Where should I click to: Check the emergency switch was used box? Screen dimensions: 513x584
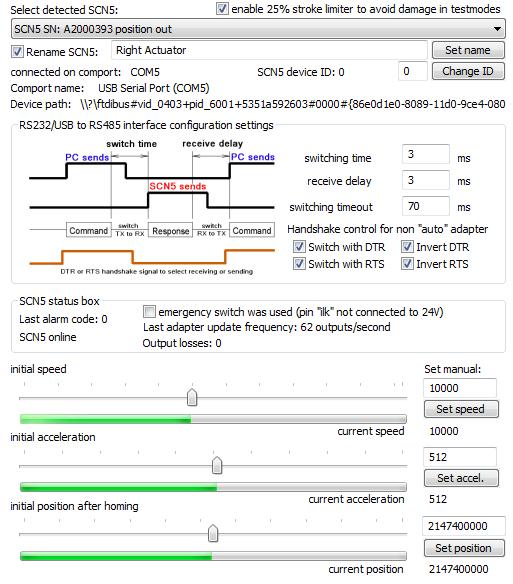(x=149, y=311)
